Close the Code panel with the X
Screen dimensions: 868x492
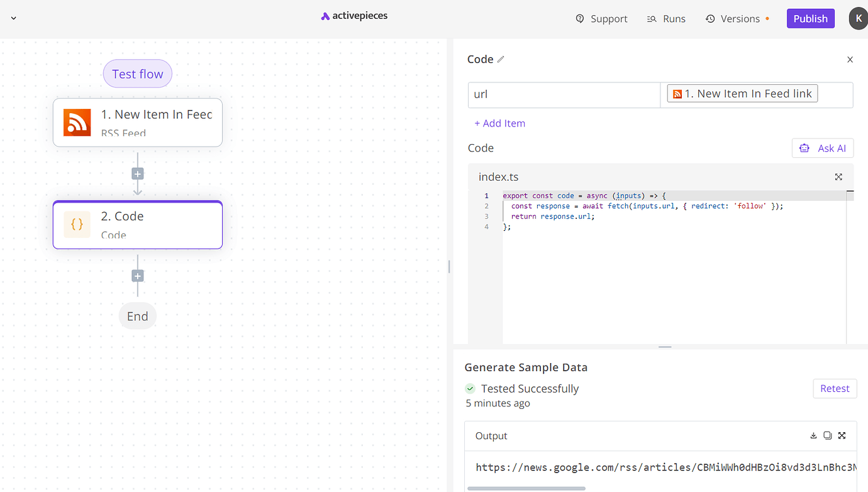850,59
